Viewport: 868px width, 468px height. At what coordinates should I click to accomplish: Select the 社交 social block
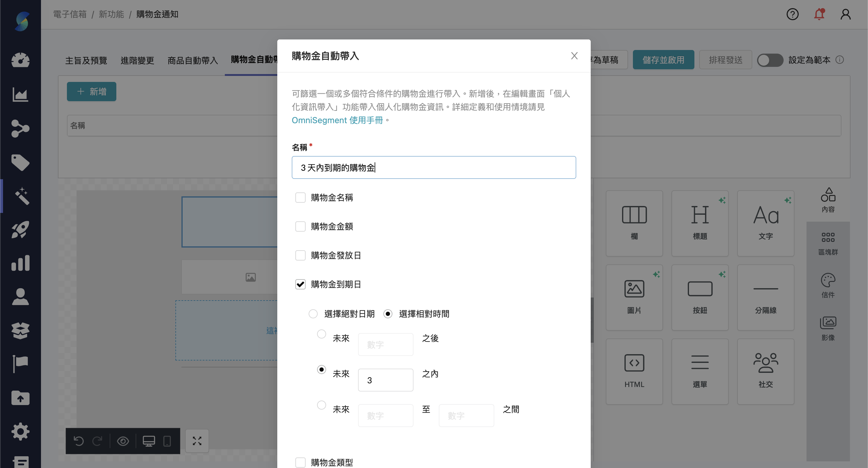point(766,370)
